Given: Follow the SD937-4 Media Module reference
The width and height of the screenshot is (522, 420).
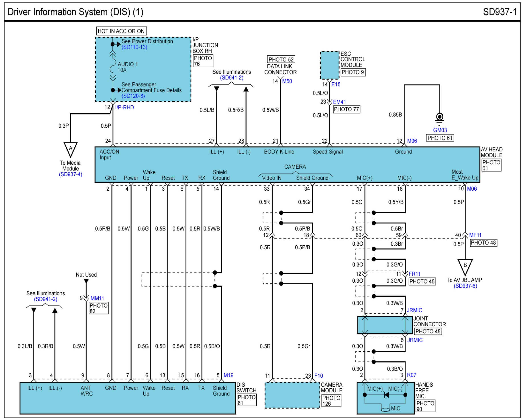Looking at the screenshot, I should (70, 174).
